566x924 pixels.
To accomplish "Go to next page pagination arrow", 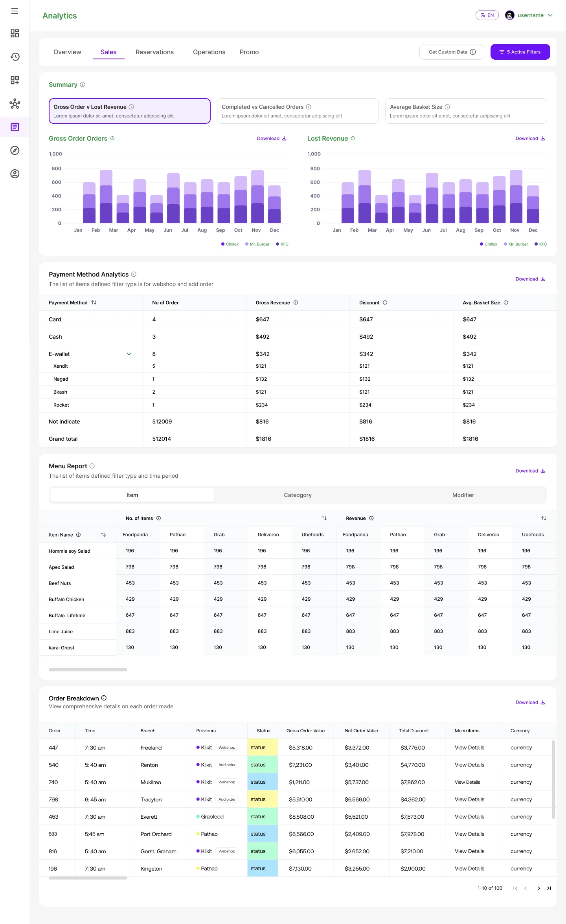I will 538,888.
